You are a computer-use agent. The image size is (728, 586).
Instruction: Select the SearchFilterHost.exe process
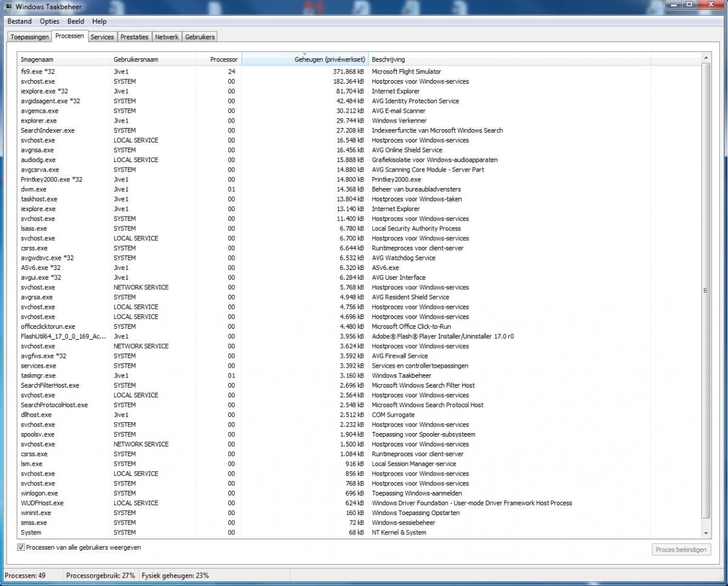pyautogui.click(x=359, y=385)
